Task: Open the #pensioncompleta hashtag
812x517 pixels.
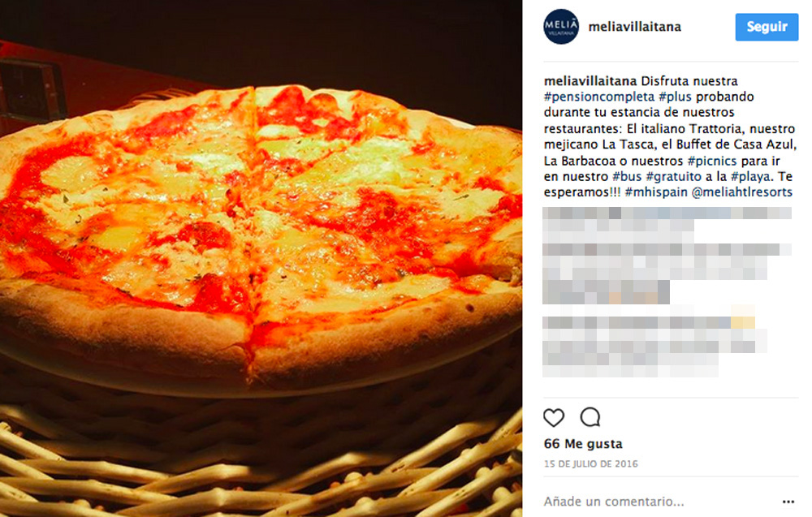Action: tap(599, 97)
